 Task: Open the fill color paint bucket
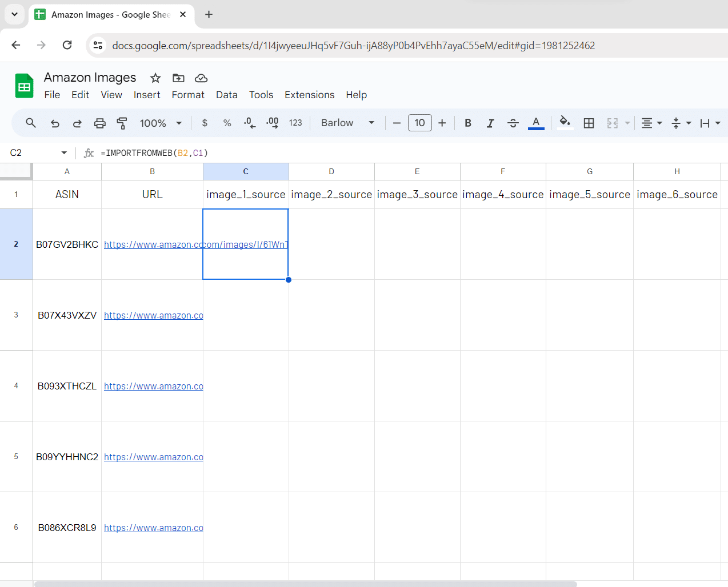[x=565, y=122]
